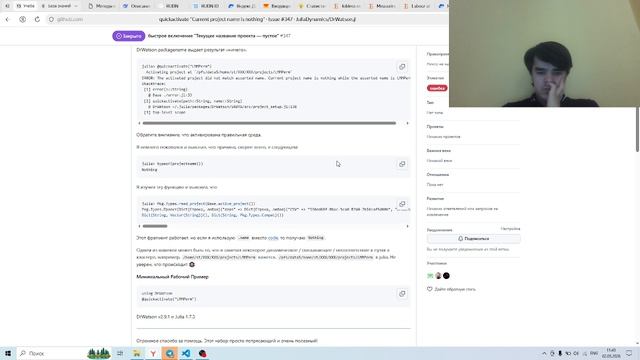Image resolution: width=640 pixels, height=360 pixels.
Task: Open the Windows Start menu
Action: (x=8, y=353)
